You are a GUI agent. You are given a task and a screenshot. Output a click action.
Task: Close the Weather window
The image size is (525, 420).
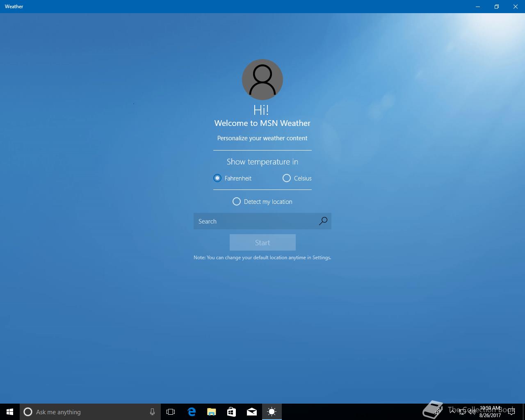point(516,7)
